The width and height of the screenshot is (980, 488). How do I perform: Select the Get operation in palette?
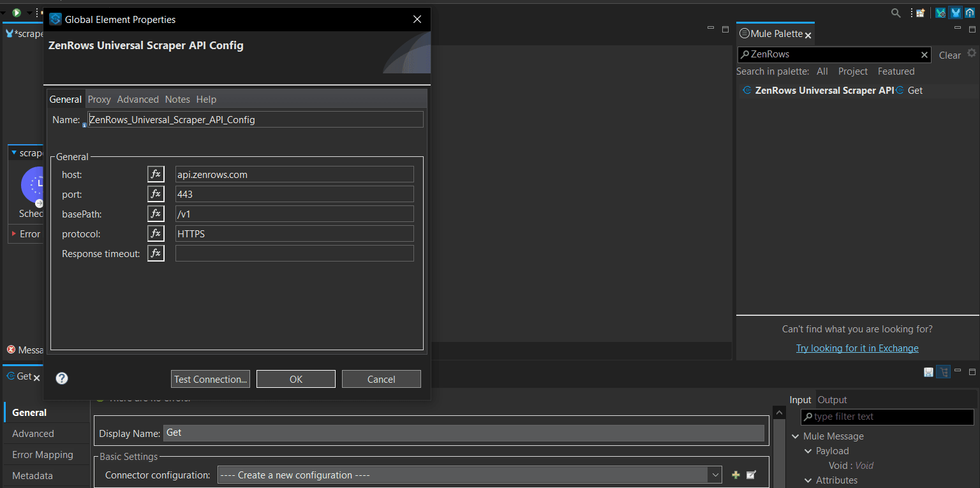(x=910, y=91)
